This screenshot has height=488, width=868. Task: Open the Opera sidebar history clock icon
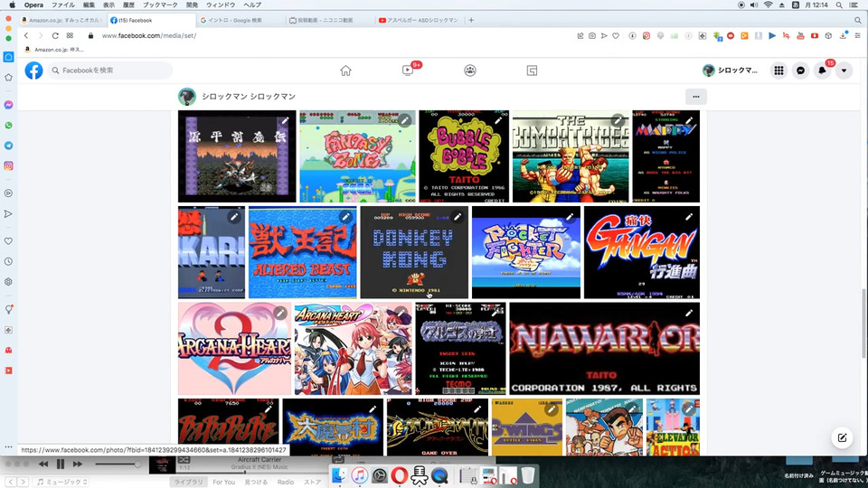pyautogui.click(x=8, y=262)
